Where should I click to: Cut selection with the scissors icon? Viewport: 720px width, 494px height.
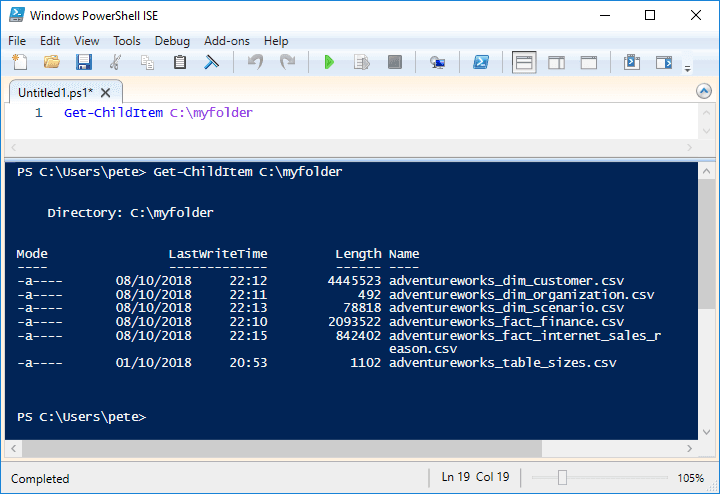(x=115, y=62)
